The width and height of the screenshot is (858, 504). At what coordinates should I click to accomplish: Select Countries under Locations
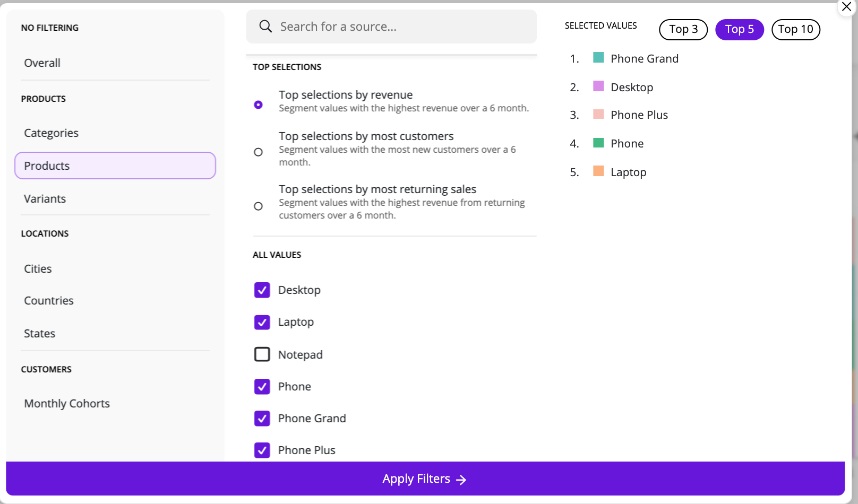point(49,301)
